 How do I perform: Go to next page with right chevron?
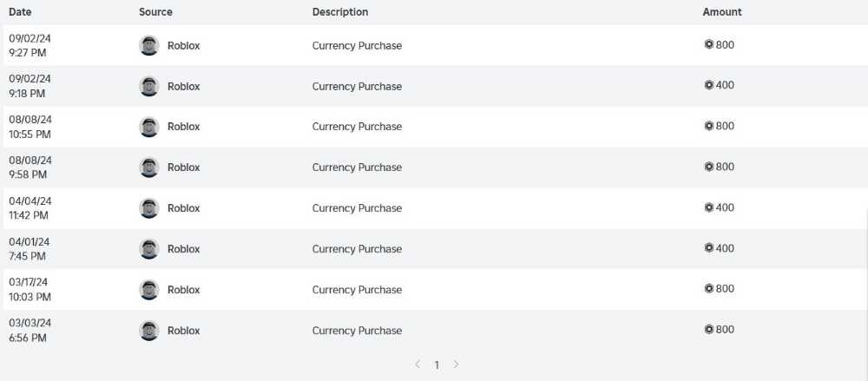coord(457,365)
